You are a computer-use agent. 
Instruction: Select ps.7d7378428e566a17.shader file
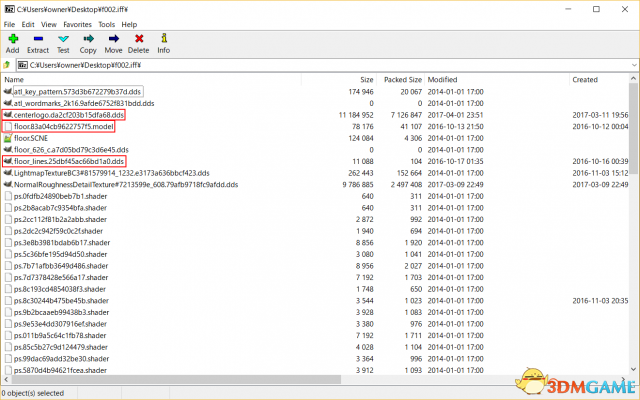[61, 278]
